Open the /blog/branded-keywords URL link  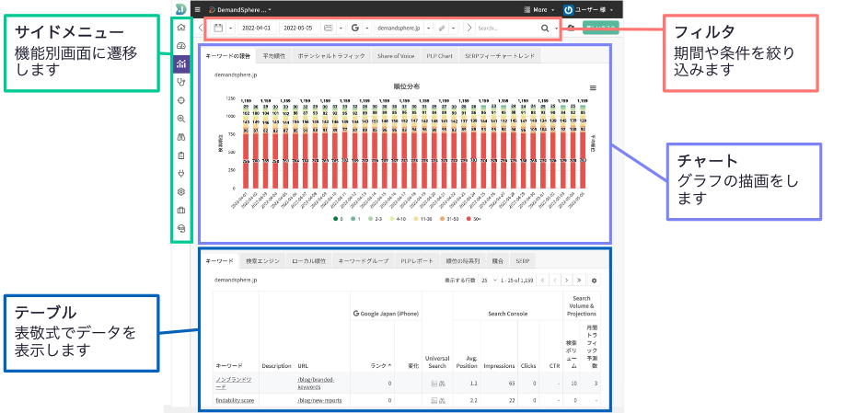pyautogui.click(x=316, y=383)
